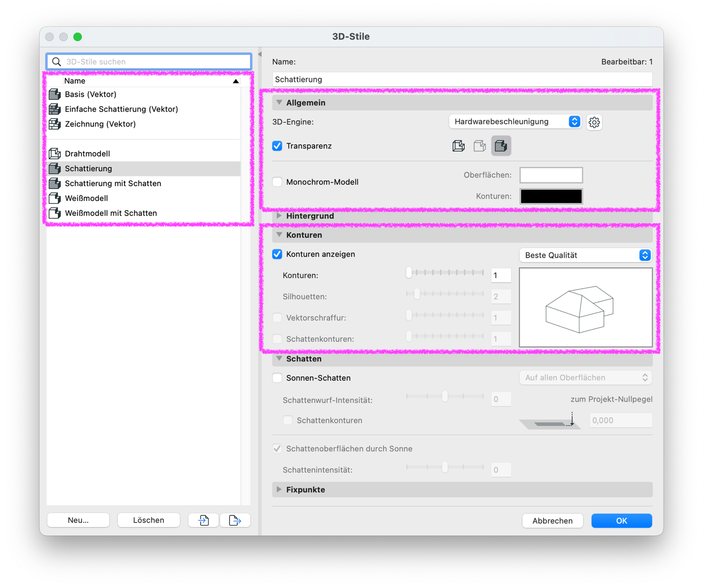Select the Drahtmodell style icon
This screenshot has width=703, height=588.
pos(55,153)
